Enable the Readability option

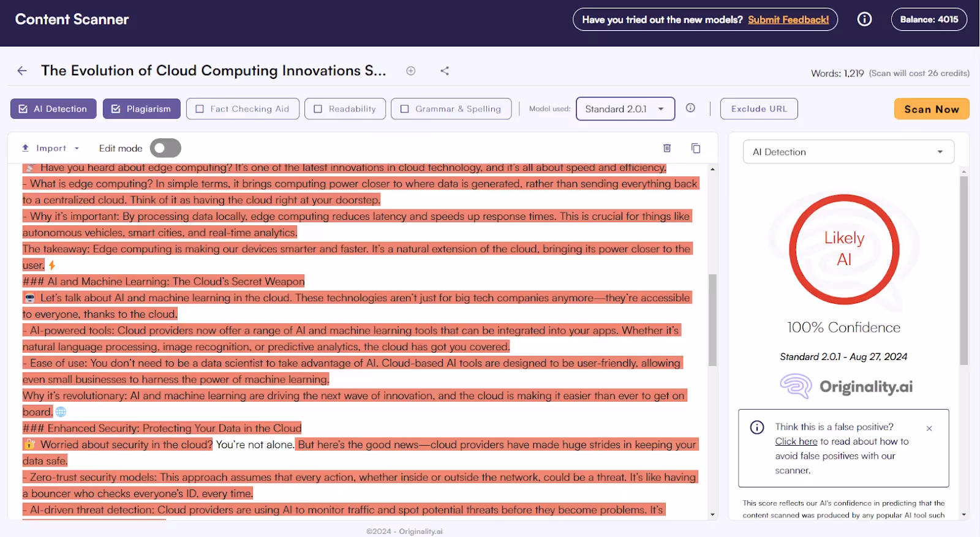click(x=345, y=109)
